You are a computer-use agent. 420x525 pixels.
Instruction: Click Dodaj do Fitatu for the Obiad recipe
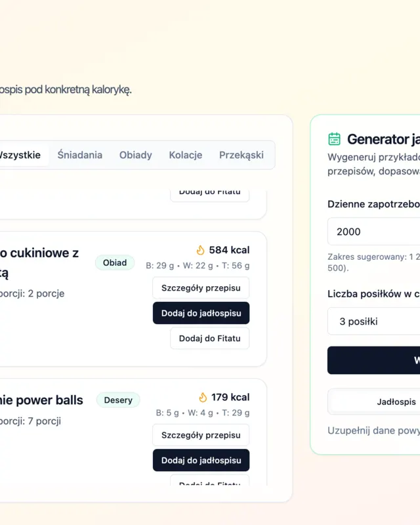(209, 339)
